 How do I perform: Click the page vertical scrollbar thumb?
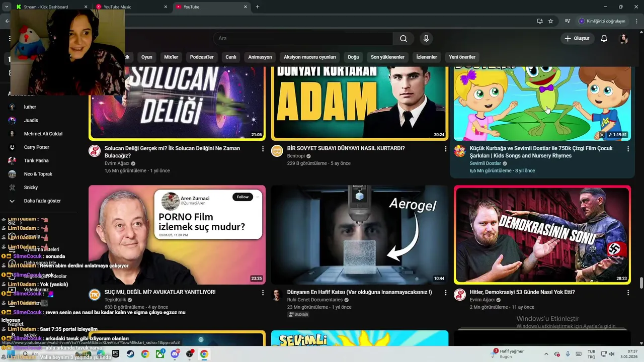[641, 283]
